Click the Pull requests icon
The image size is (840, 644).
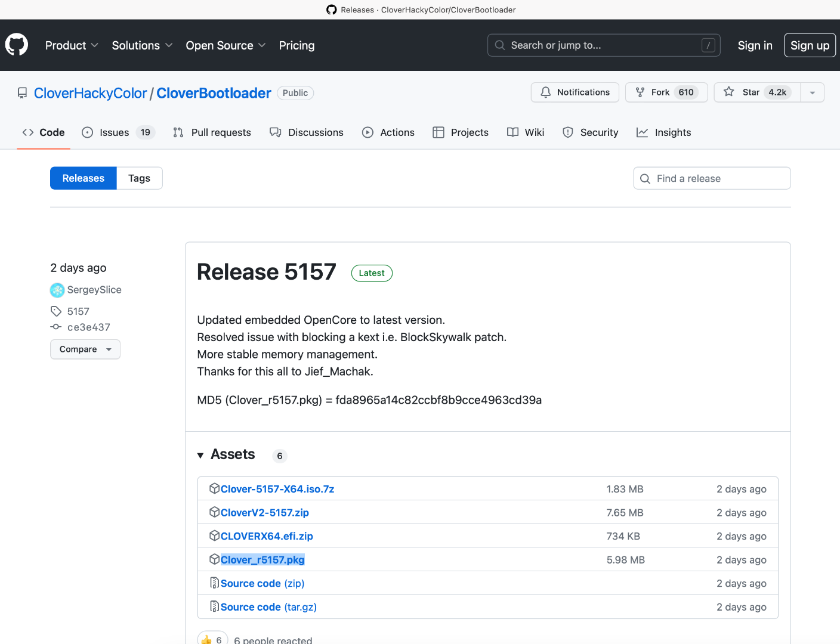tap(178, 132)
